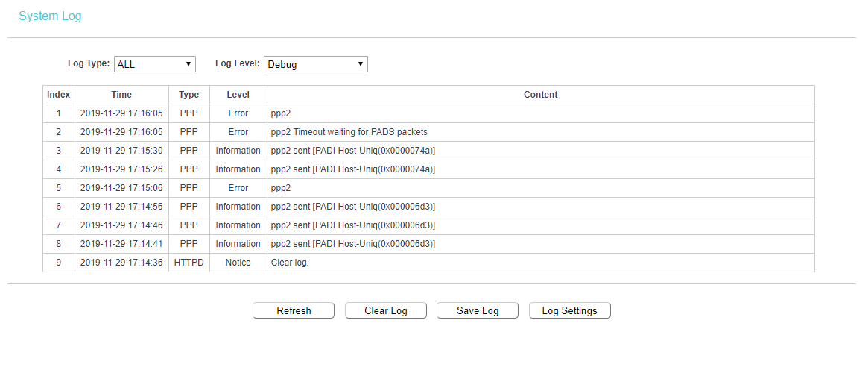Click the System Log page heading

(x=50, y=16)
